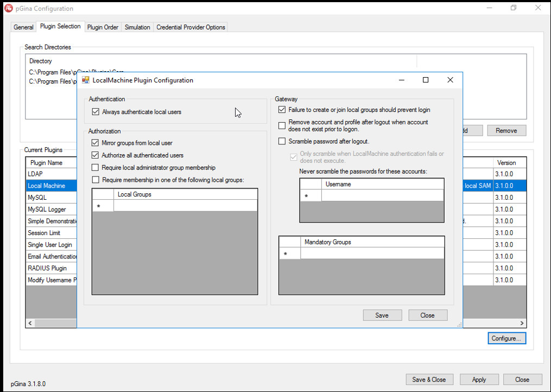Click the Apply button
The height and width of the screenshot is (392, 551).
click(x=479, y=380)
